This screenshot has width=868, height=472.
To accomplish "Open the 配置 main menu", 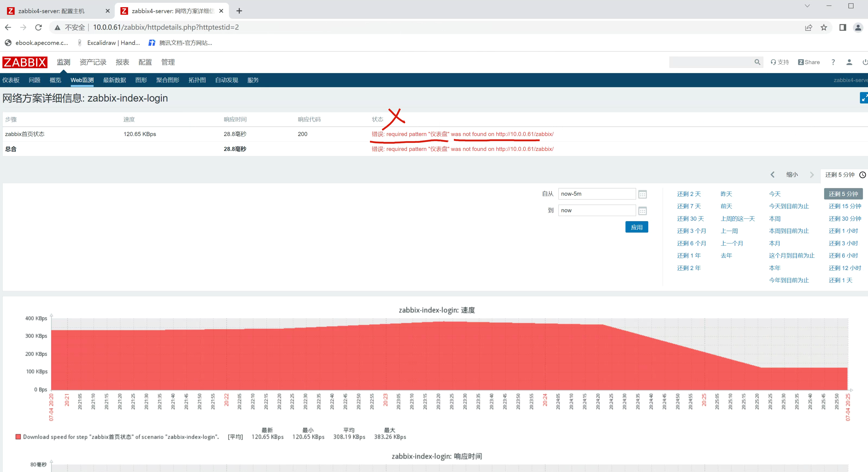I will tap(145, 62).
